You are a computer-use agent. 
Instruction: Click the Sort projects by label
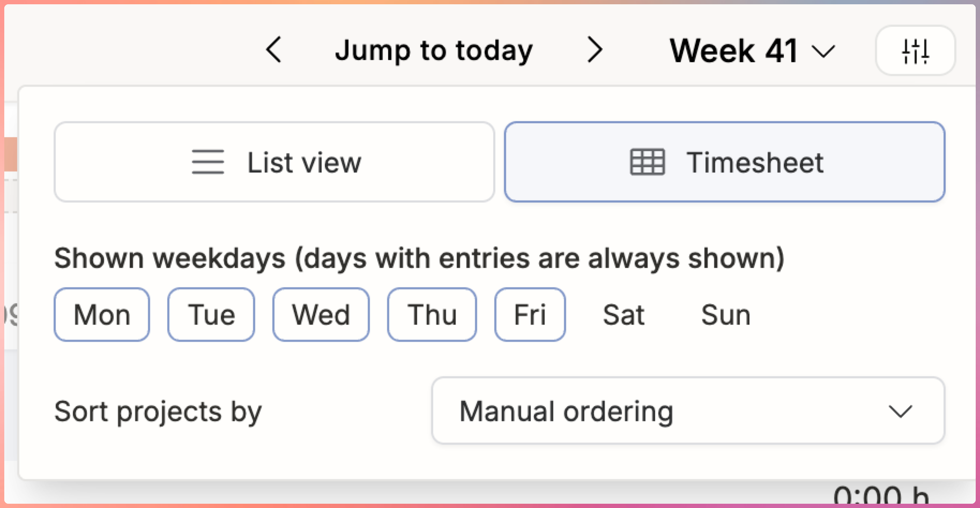click(x=158, y=412)
